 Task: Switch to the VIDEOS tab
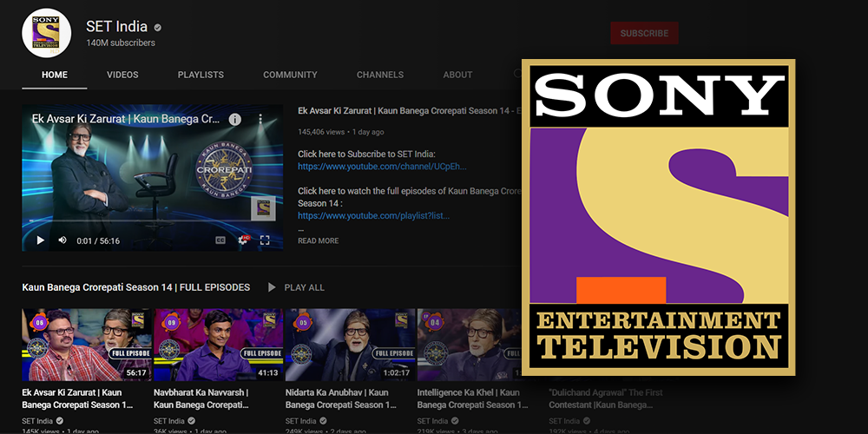[x=123, y=75]
